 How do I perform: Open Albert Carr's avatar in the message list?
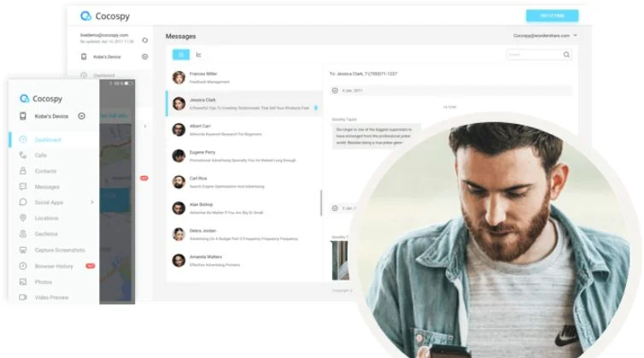pos(179,130)
